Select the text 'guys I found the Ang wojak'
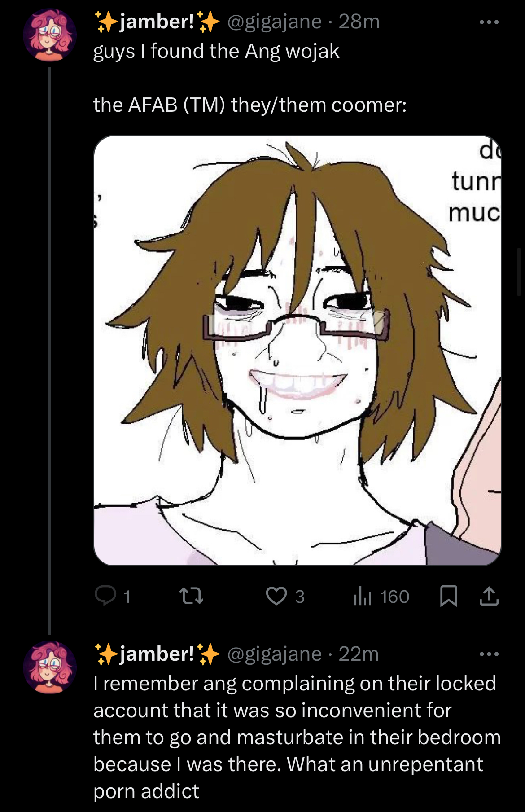This screenshot has height=812, width=525. point(216,51)
